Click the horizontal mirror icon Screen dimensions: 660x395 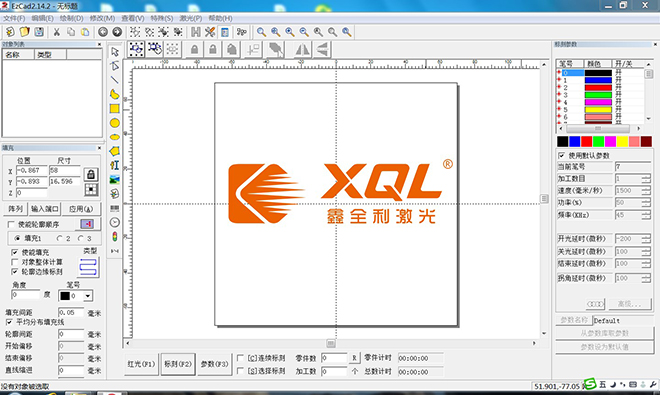coord(302,49)
